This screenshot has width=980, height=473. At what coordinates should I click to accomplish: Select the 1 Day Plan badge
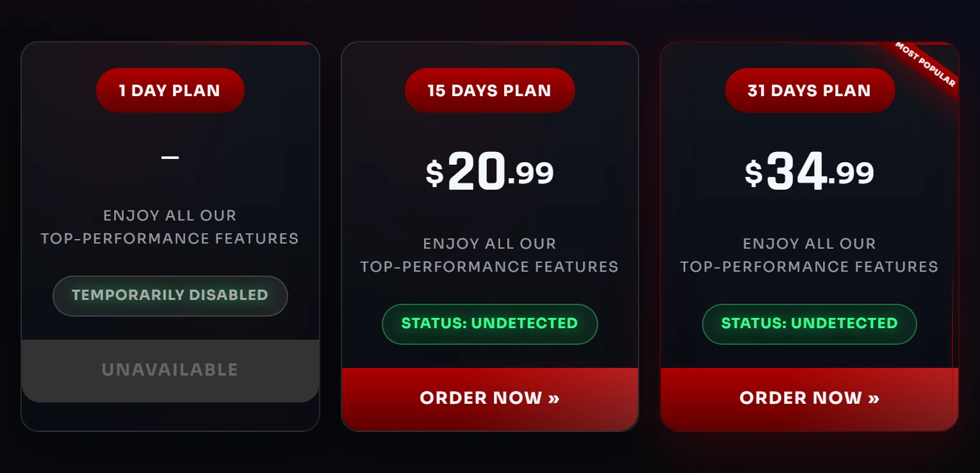pyautogui.click(x=170, y=90)
